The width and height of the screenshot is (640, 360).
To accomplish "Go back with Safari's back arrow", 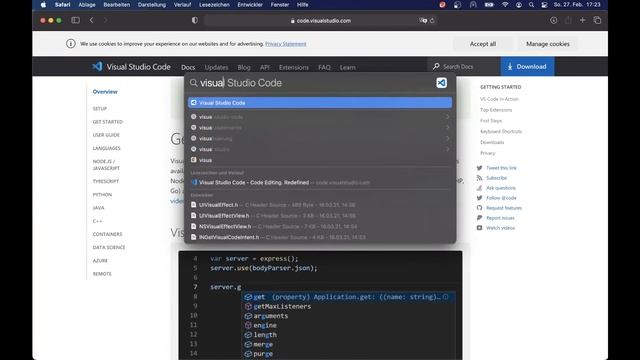I will point(91,20).
